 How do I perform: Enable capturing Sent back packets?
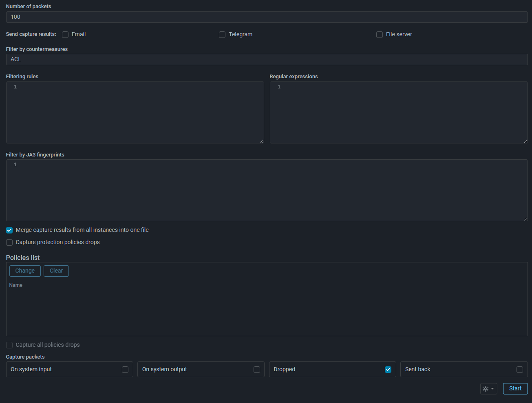coord(520,370)
